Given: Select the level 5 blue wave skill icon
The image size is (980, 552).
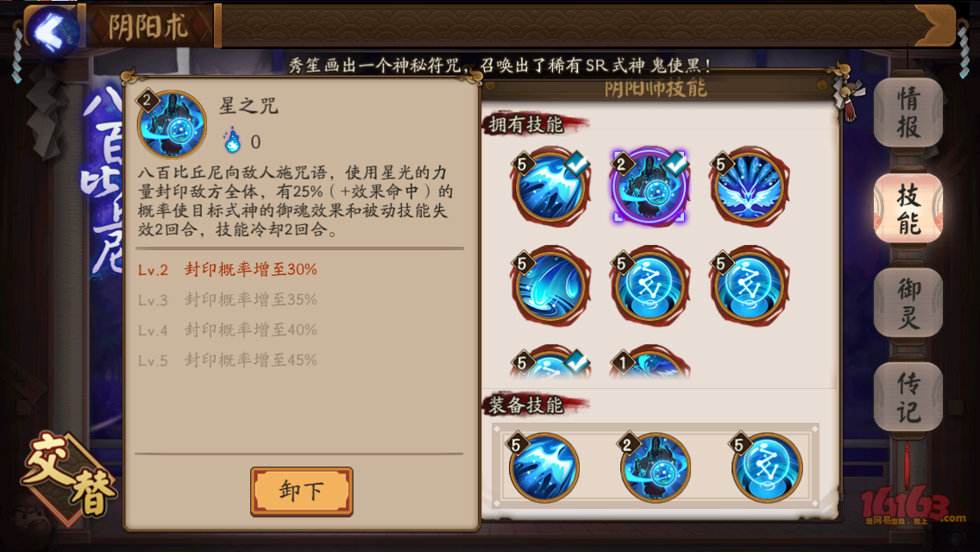Looking at the screenshot, I should click(x=550, y=285).
